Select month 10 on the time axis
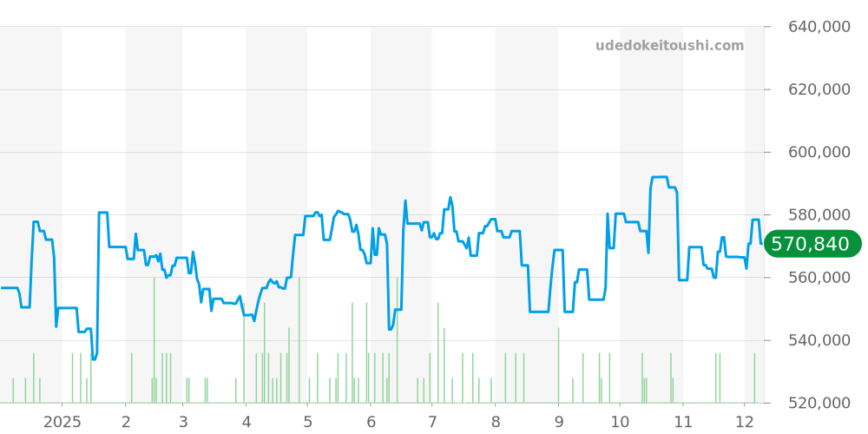Screen dimensions: 868x434 click(620, 423)
